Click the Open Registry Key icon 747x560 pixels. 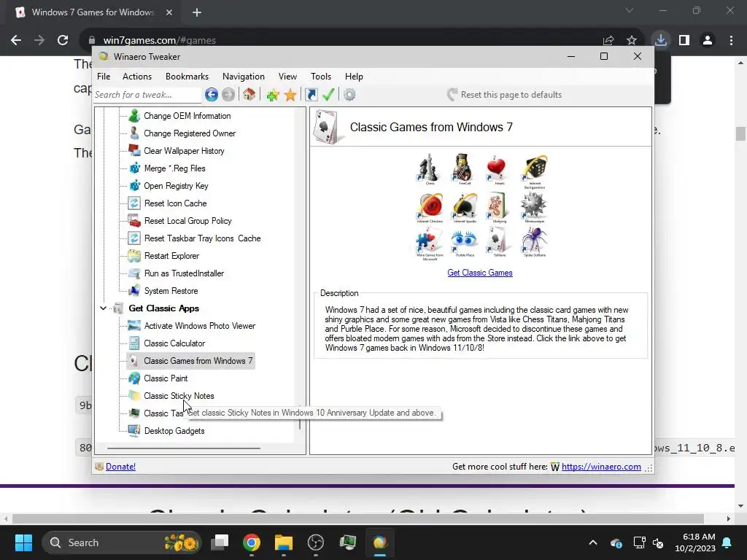[134, 186]
